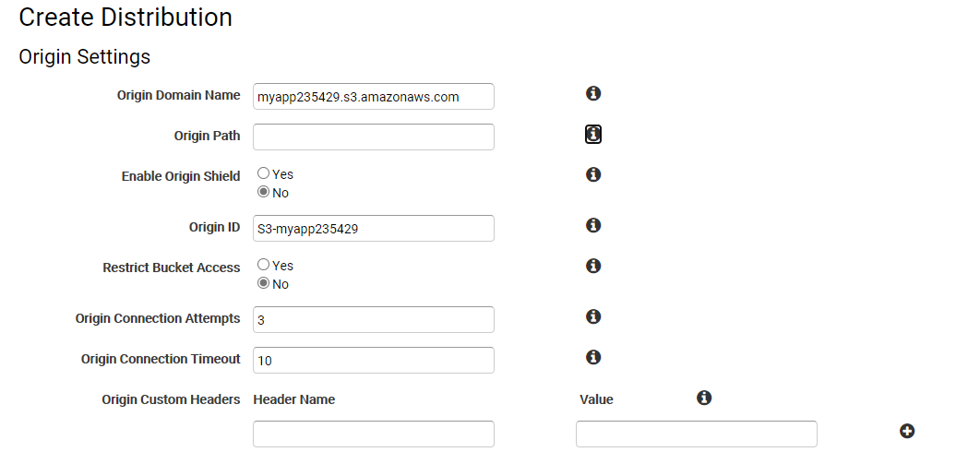
Task: Focus the empty Origin Path field
Action: pyautogui.click(x=373, y=137)
